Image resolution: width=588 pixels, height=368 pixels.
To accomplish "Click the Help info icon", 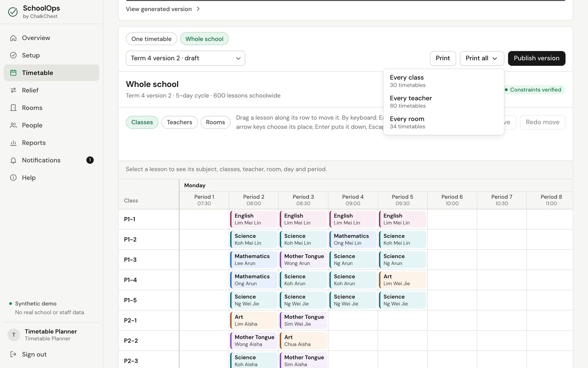I will [13, 178].
